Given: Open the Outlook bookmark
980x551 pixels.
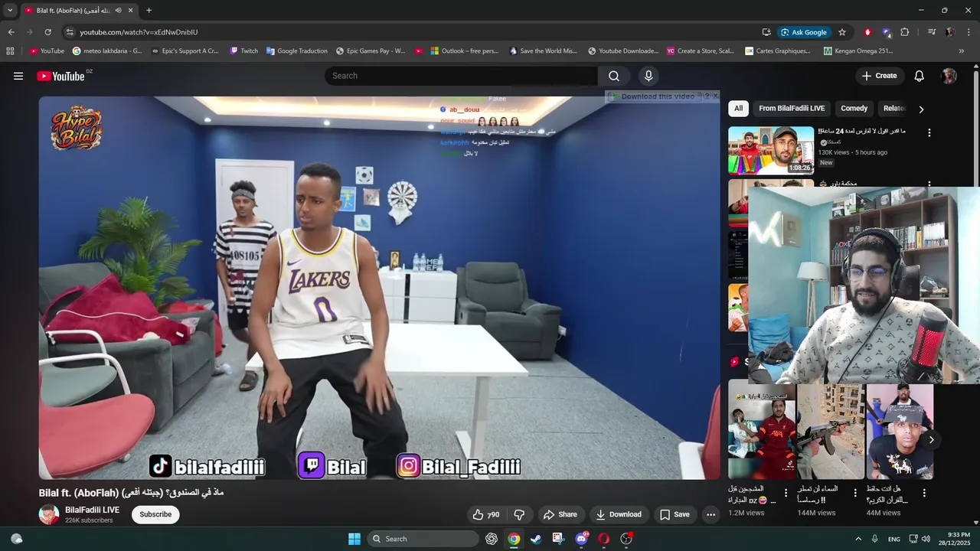Looking at the screenshot, I should point(465,51).
